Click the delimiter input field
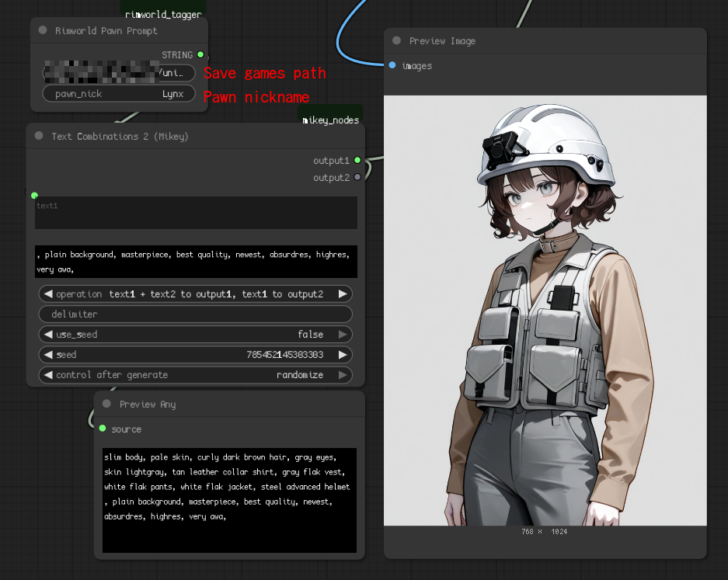The height and width of the screenshot is (580, 728). (x=195, y=314)
